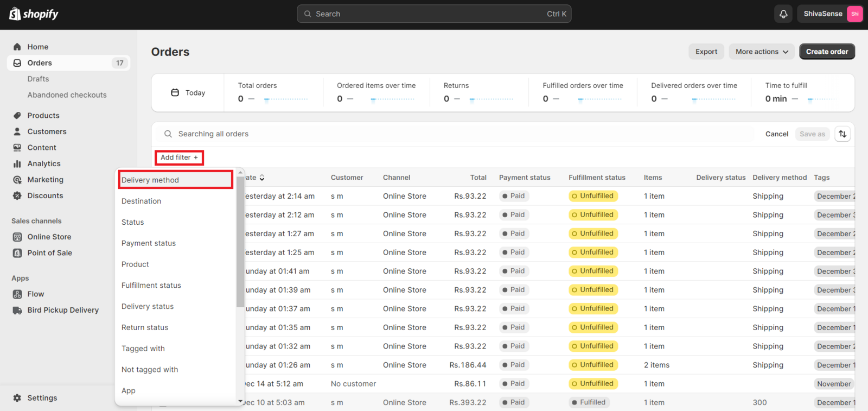Screen dimensions: 868x411
Task: Click the magnifier icon in top search
Action: (x=308, y=14)
